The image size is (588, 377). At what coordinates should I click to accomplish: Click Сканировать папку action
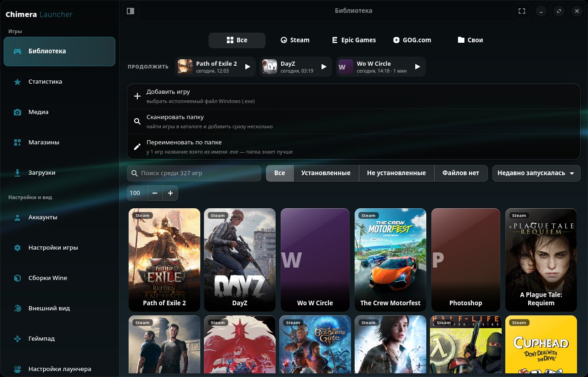354,121
